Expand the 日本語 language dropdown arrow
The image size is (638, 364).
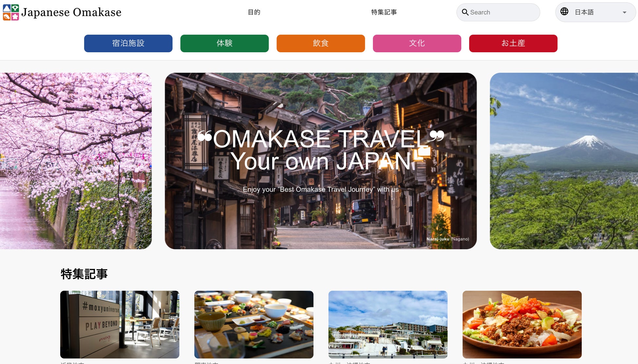coord(624,12)
